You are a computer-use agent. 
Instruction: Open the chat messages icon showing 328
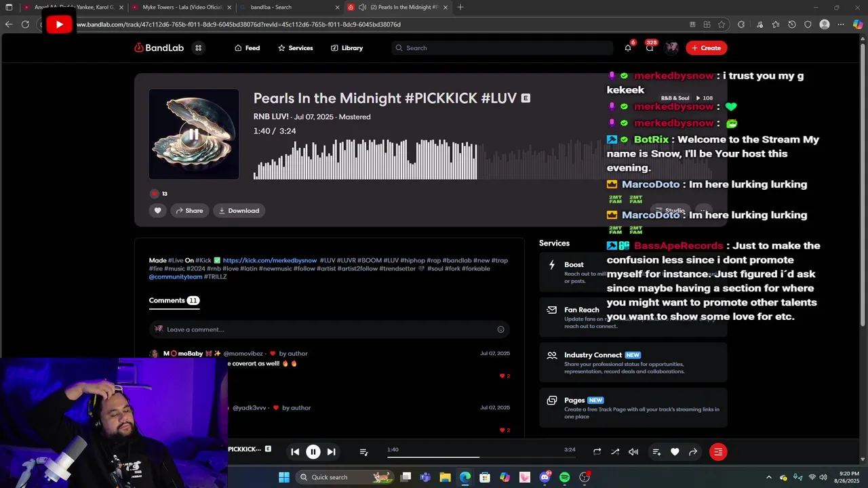coord(650,47)
